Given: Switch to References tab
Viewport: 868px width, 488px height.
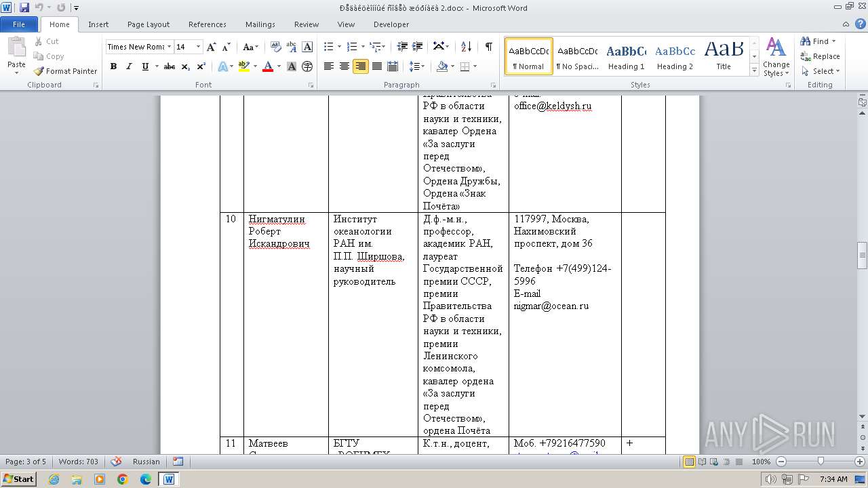Looking at the screenshot, I should (x=208, y=24).
